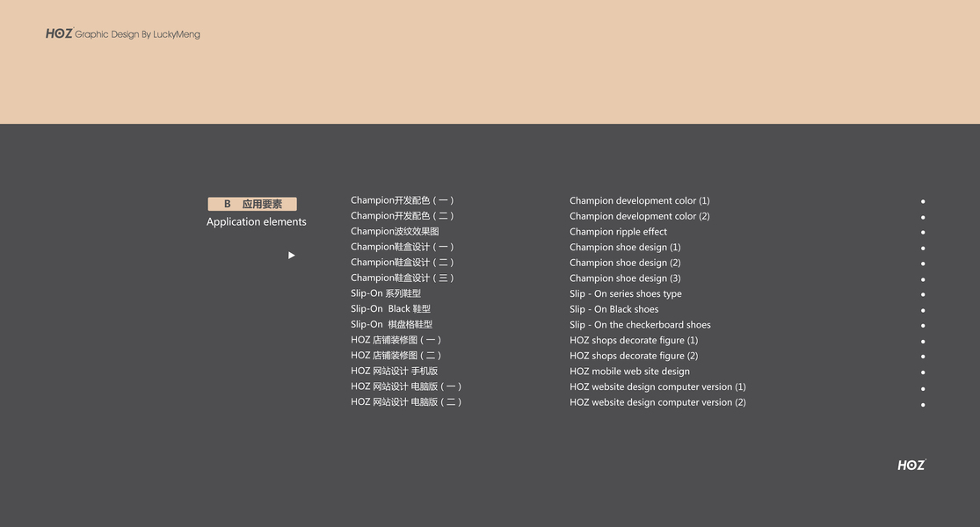
Task: Click bullet dot for website design computer version (2)
Action: [923, 405]
